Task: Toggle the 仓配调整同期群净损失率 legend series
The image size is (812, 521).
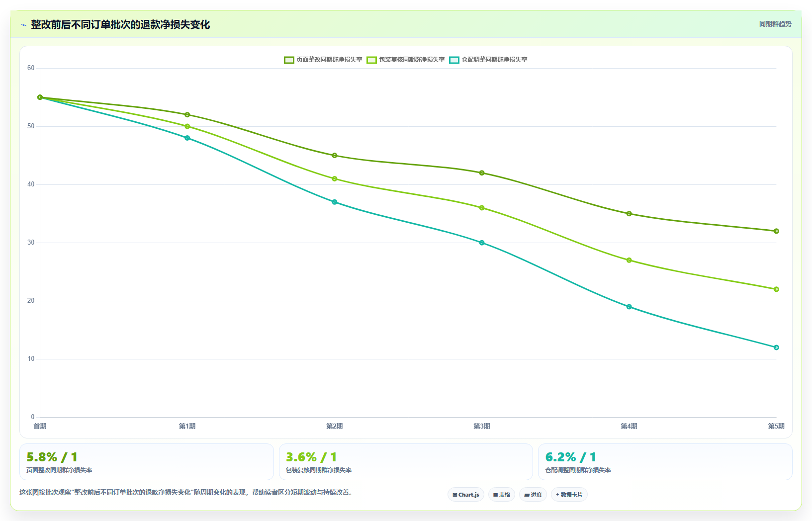Action: [488, 60]
